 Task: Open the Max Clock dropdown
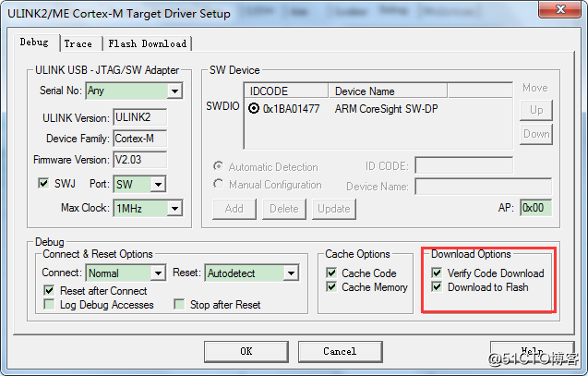click(x=174, y=208)
